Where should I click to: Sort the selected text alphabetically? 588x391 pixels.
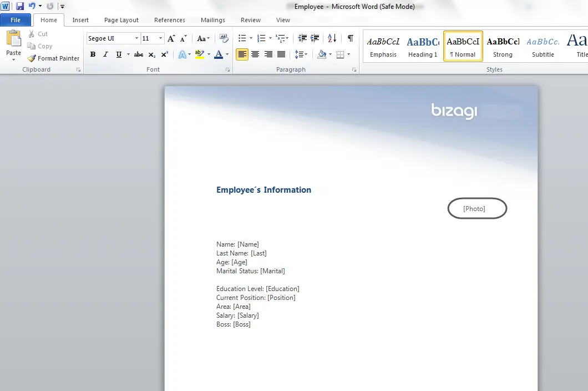click(x=332, y=38)
